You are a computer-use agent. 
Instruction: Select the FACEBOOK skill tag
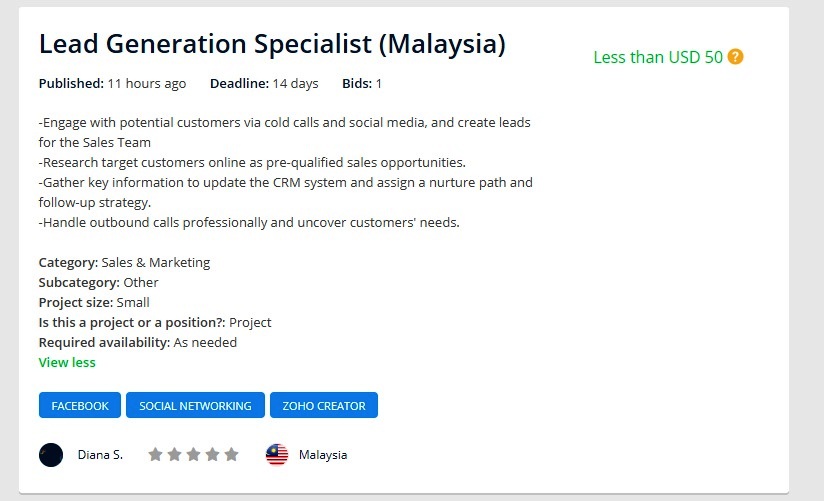[x=80, y=406]
